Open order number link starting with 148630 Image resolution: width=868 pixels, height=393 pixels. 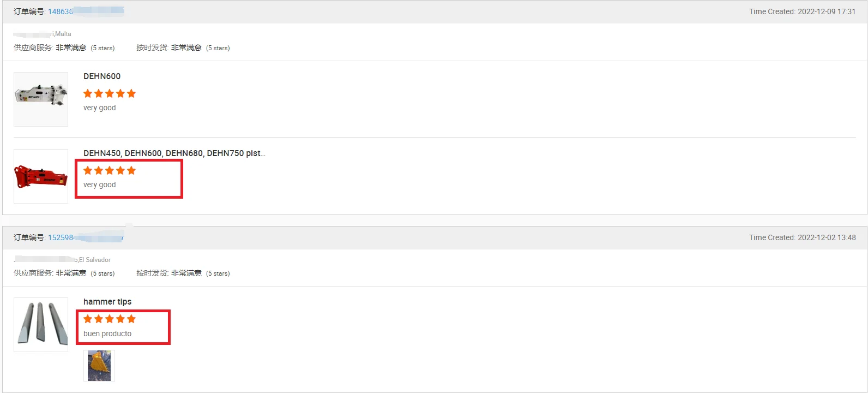click(61, 11)
